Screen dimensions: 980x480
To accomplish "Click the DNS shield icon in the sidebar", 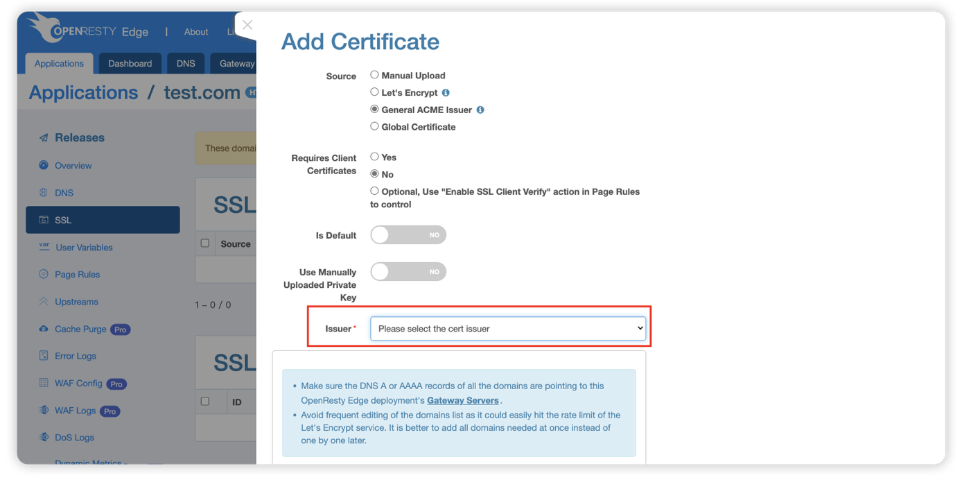I will 44,192.
